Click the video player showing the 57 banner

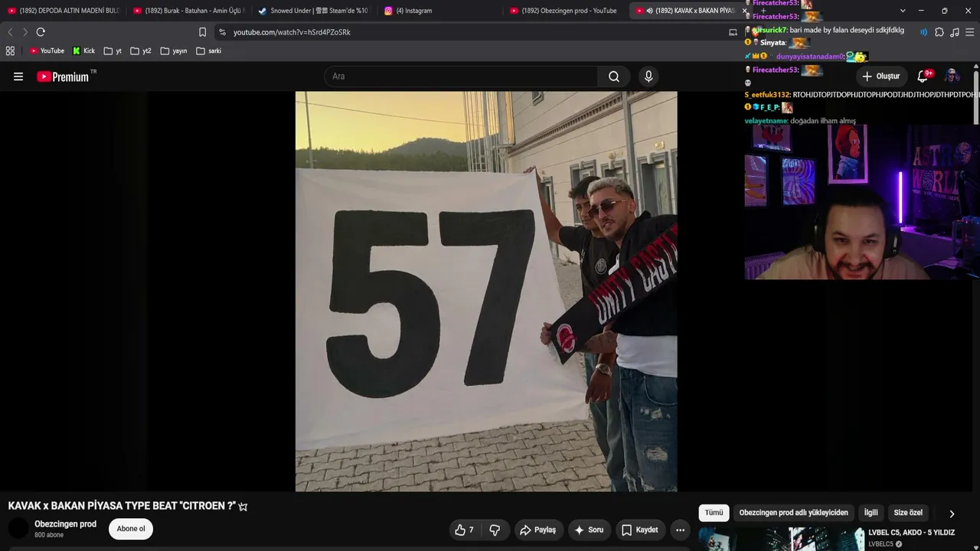486,292
